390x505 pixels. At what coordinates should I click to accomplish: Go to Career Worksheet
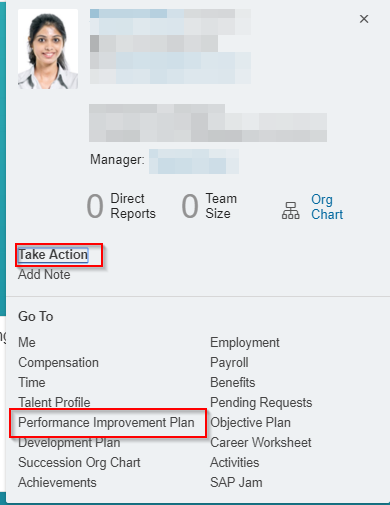tap(261, 443)
